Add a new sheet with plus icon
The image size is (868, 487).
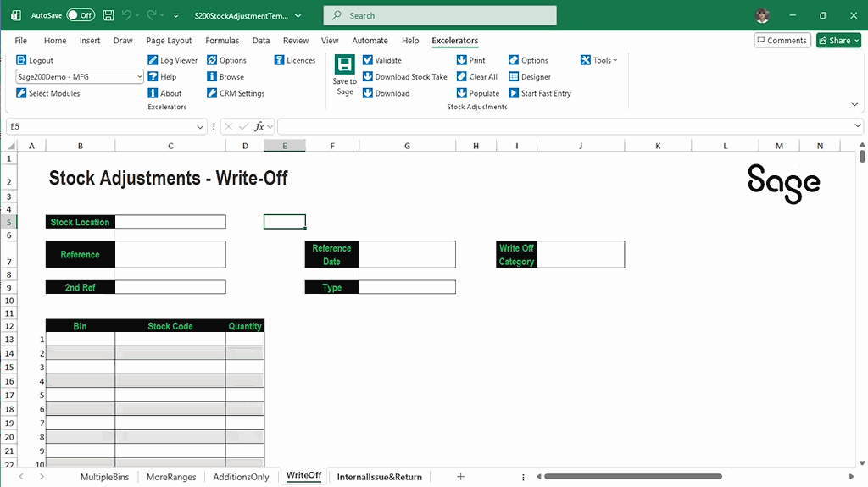[460, 477]
